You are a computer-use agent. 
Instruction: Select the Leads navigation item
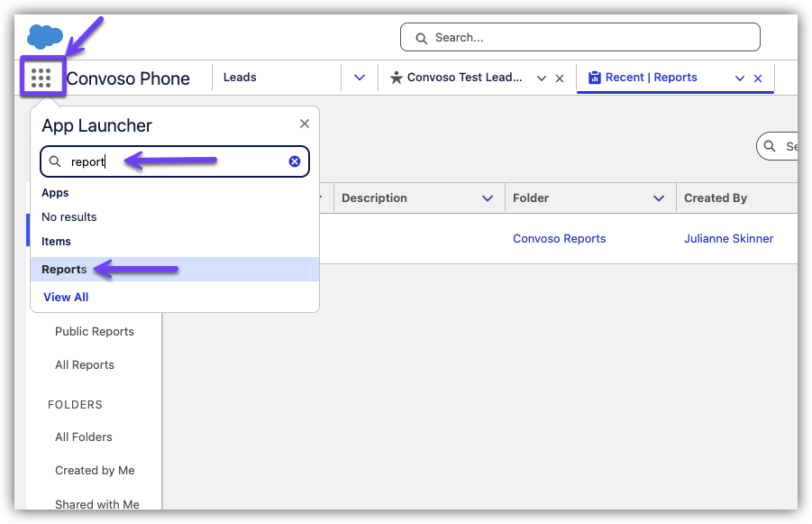pyautogui.click(x=241, y=78)
